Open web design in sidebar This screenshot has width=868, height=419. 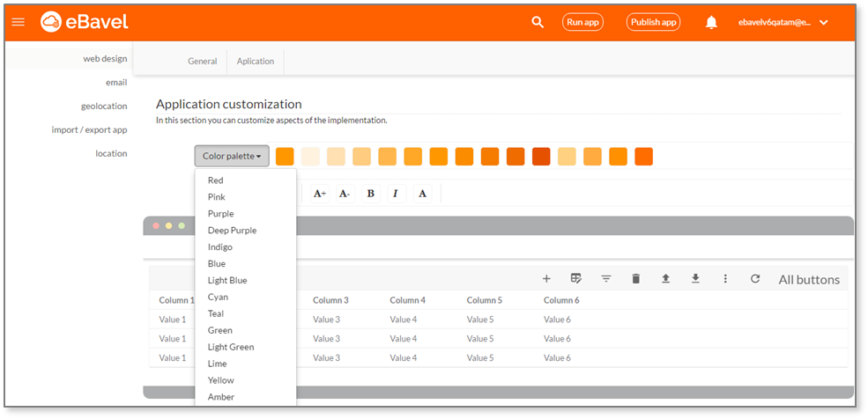coord(105,58)
